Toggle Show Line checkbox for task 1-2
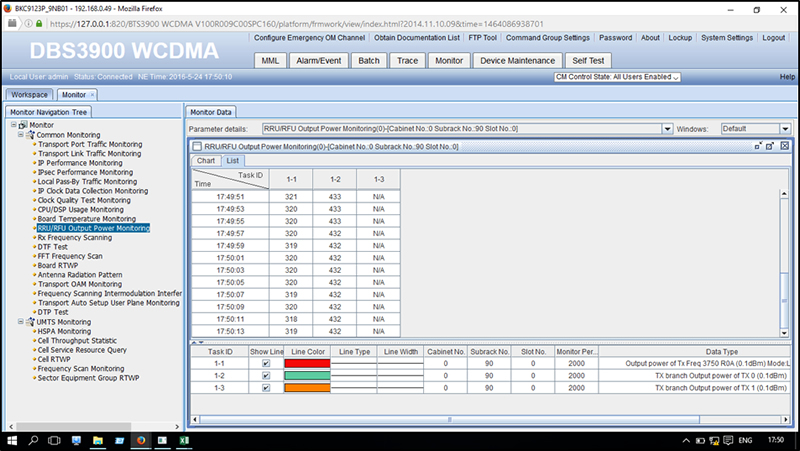Viewport: 800px width, 451px height. (266, 375)
